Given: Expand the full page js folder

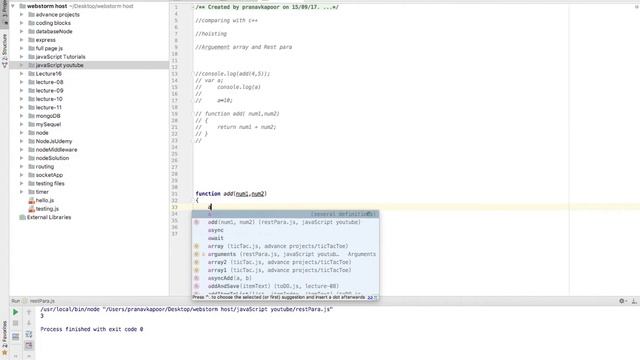Looking at the screenshot, I should 22,49.
